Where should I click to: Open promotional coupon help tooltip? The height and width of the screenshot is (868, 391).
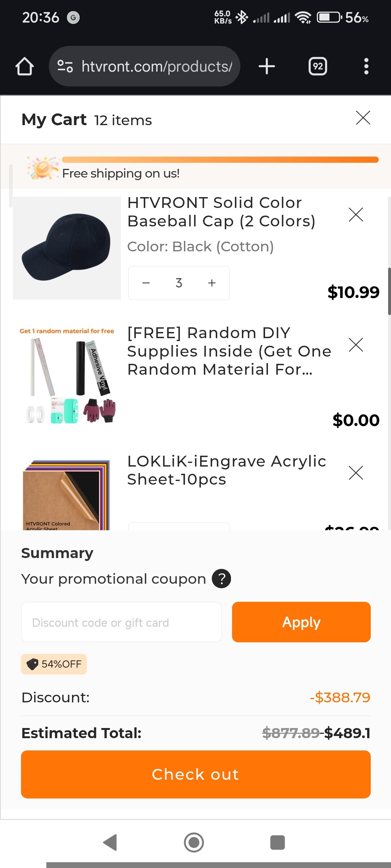pyautogui.click(x=221, y=579)
